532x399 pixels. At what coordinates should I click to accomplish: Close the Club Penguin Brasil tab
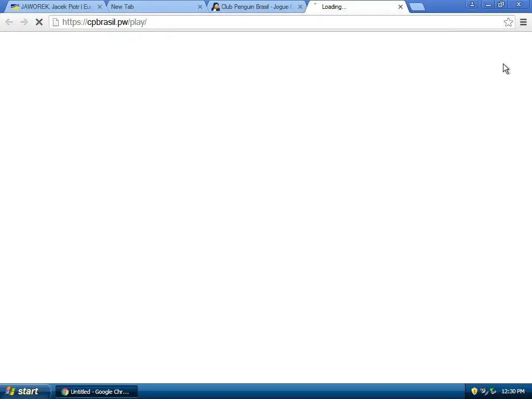point(300,7)
